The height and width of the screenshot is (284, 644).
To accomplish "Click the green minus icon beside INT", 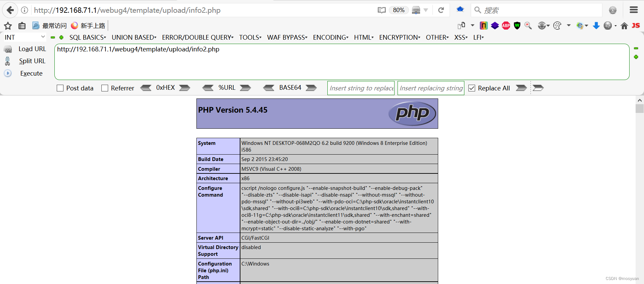I will (x=53, y=37).
